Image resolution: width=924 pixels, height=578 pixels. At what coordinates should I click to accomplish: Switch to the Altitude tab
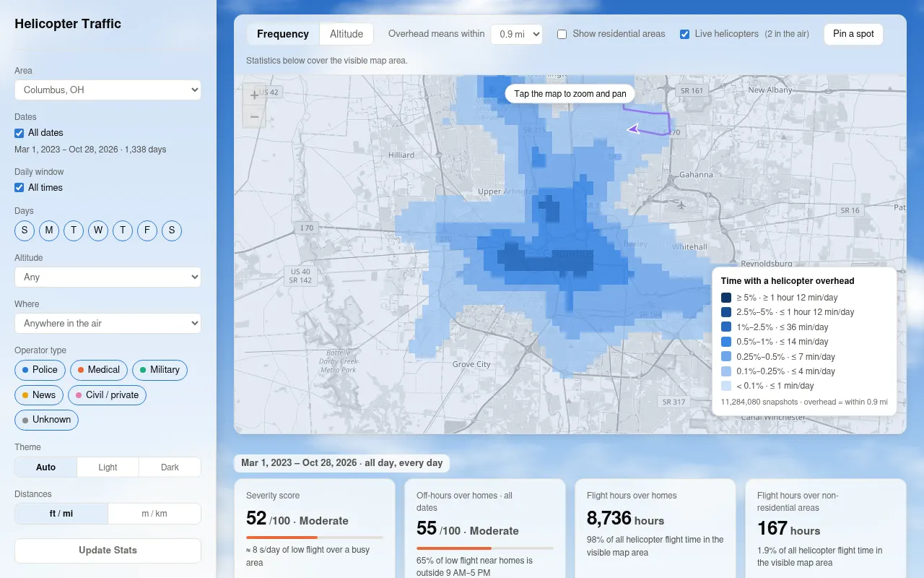(x=346, y=34)
